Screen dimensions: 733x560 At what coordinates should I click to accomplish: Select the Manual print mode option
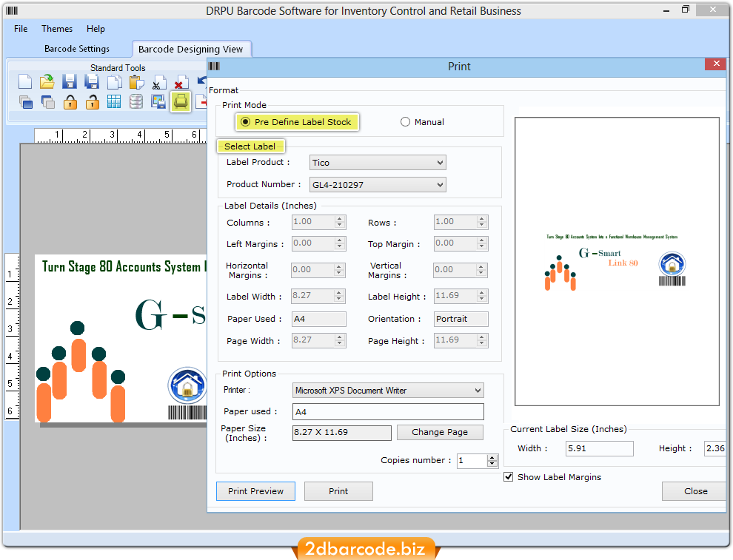click(x=422, y=122)
